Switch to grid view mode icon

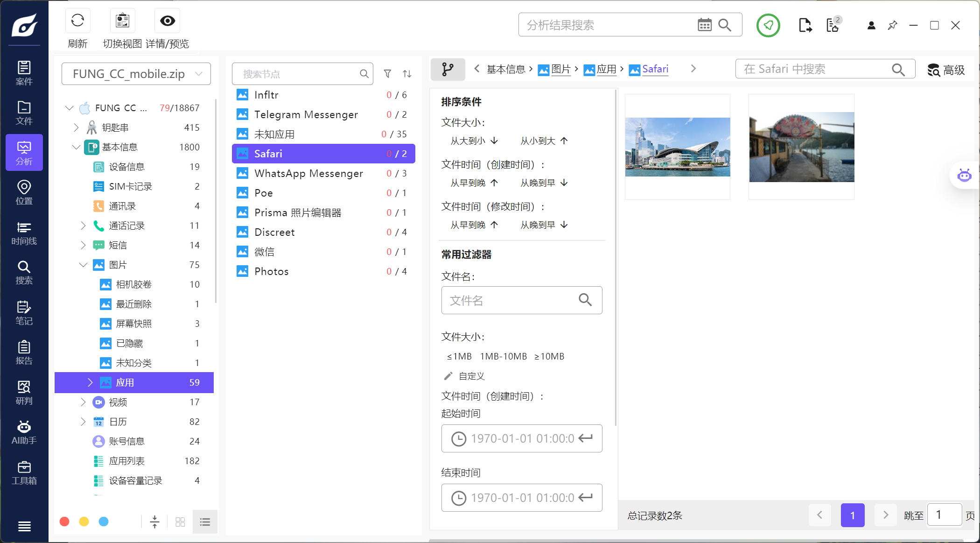[x=180, y=522]
